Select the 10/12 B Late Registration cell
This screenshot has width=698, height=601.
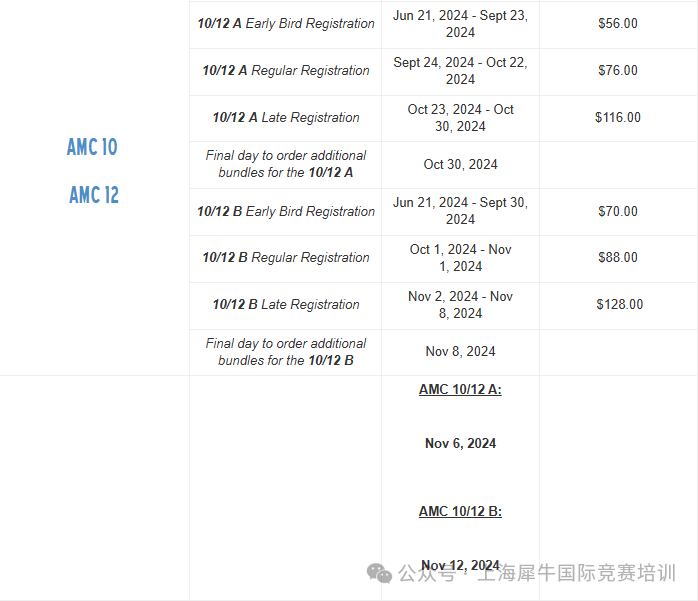tap(286, 305)
